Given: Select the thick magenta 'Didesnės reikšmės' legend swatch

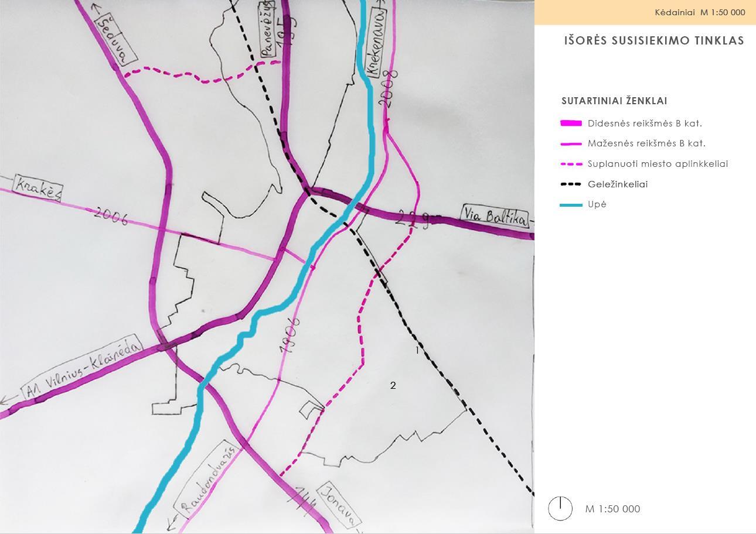Looking at the screenshot, I should 571,124.
